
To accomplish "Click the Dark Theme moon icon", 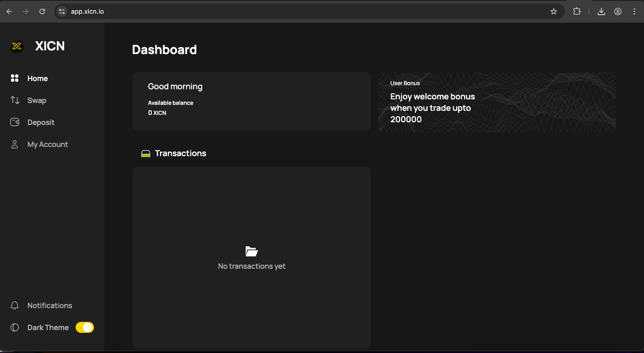I will 15,327.
